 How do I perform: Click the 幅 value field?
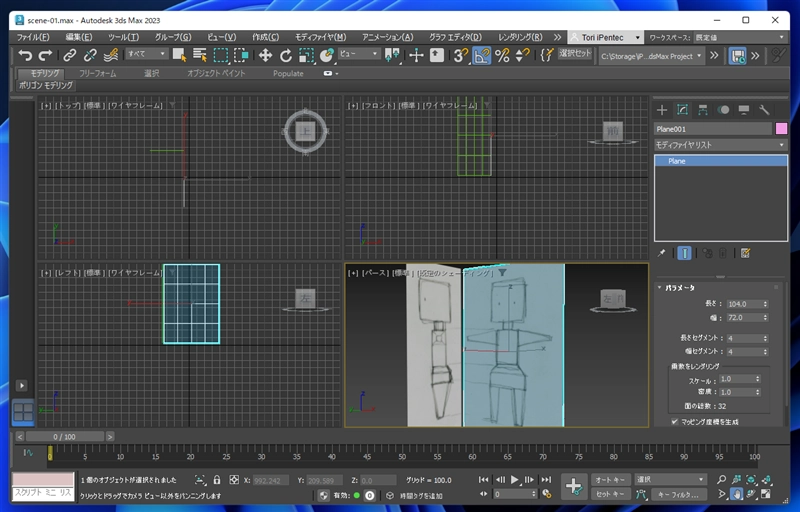744,318
